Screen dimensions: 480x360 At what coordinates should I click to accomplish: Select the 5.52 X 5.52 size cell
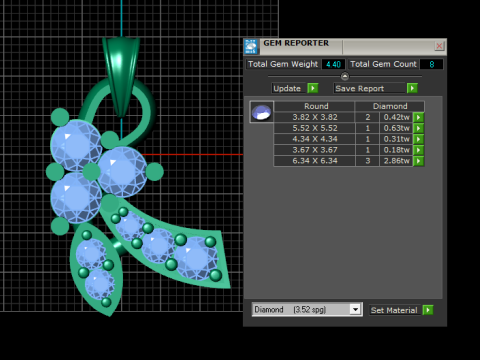[314, 128]
